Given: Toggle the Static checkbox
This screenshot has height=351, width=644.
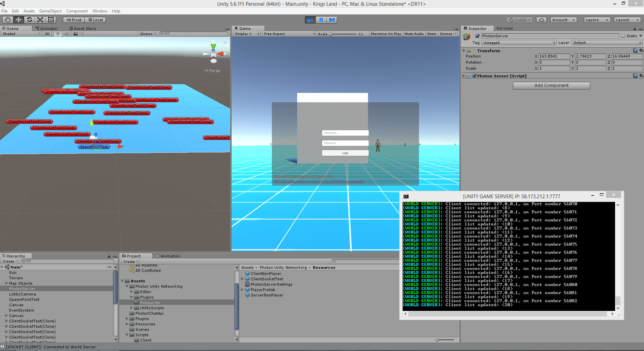Looking at the screenshot, I should coord(623,36).
